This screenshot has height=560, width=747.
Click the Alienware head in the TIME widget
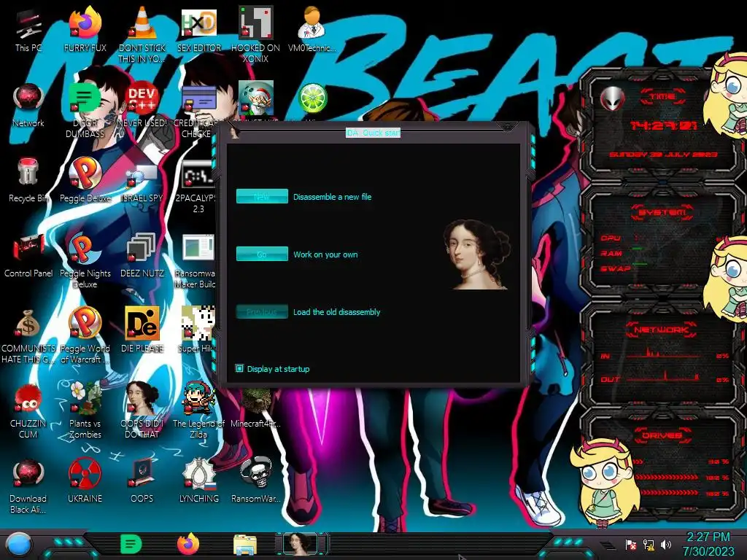coord(612,99)
